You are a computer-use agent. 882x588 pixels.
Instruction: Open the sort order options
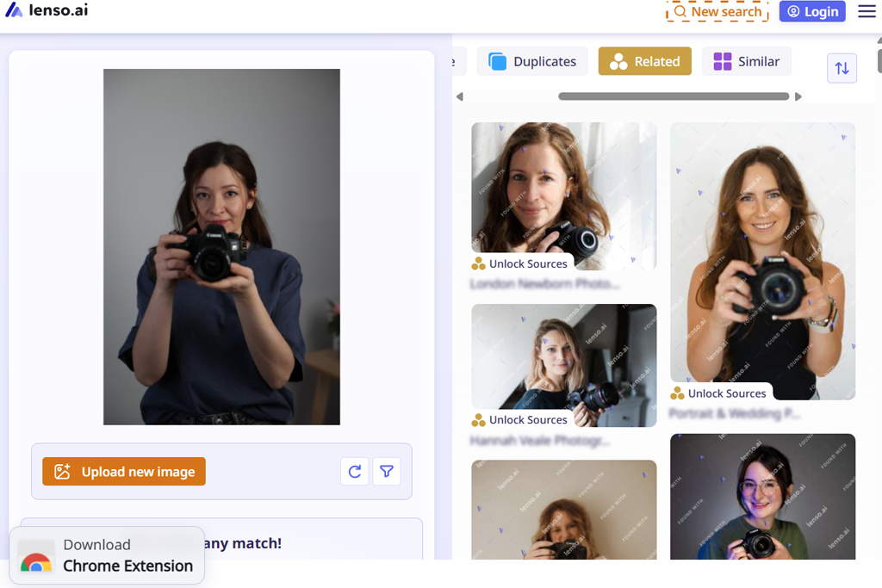(842, 68)
